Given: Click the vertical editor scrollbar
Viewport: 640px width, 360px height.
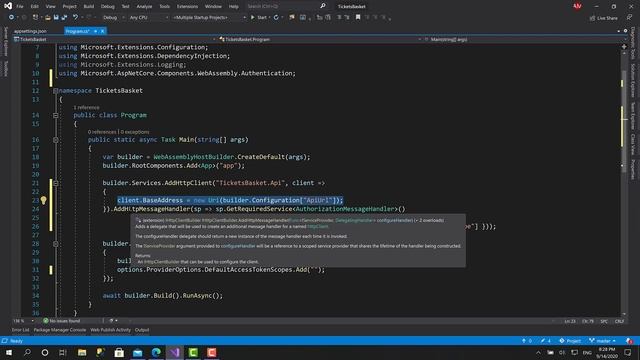Looking at the screenshot, I should tap(624, 180).
